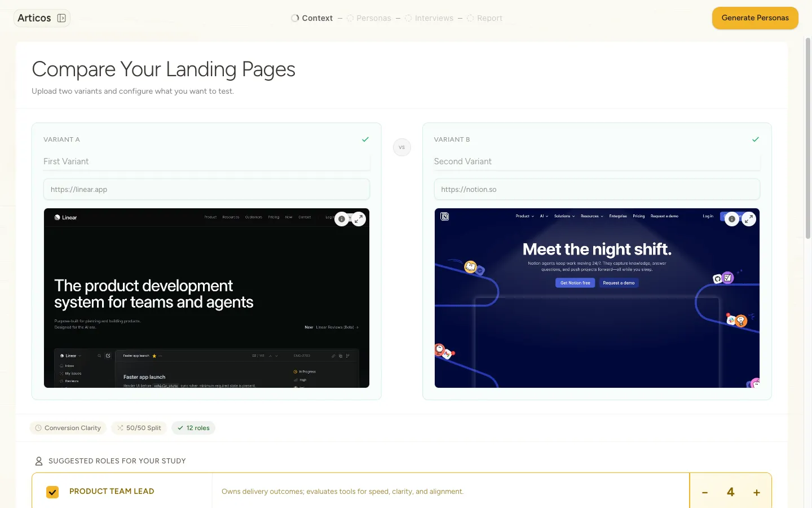812x508 pixels.
Task: Expand the Variant B preview to fullscreen
Action: point(749,219)
